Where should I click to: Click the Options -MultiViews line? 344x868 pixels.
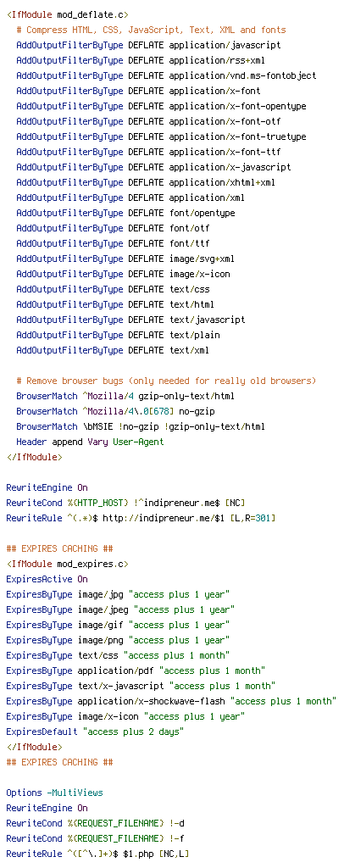point(54,793)
